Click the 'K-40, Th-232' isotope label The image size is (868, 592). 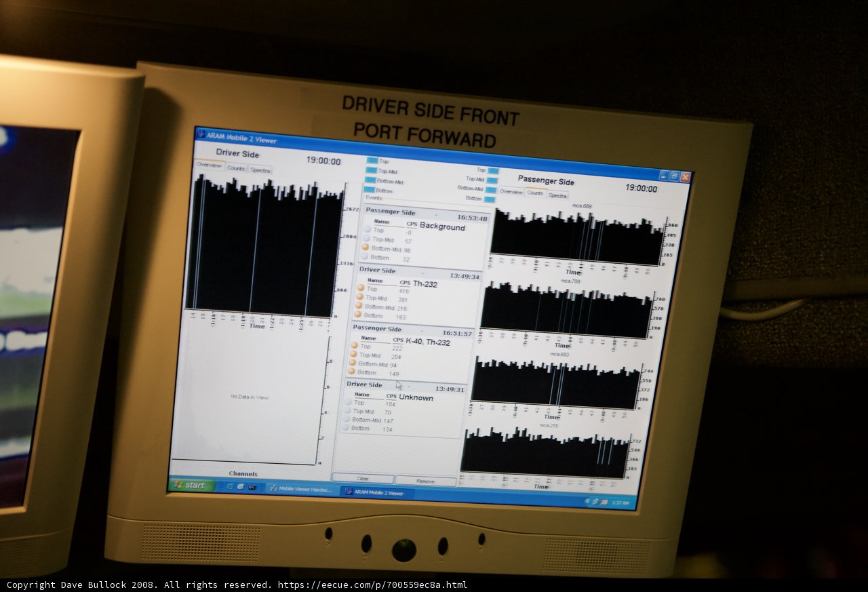coord(428,342)
